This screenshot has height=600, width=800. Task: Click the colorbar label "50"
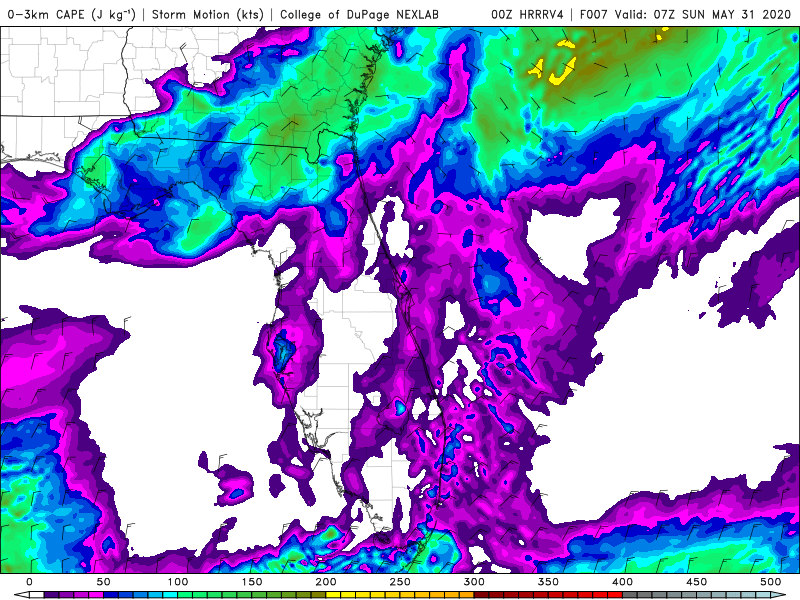click(103, 582)
